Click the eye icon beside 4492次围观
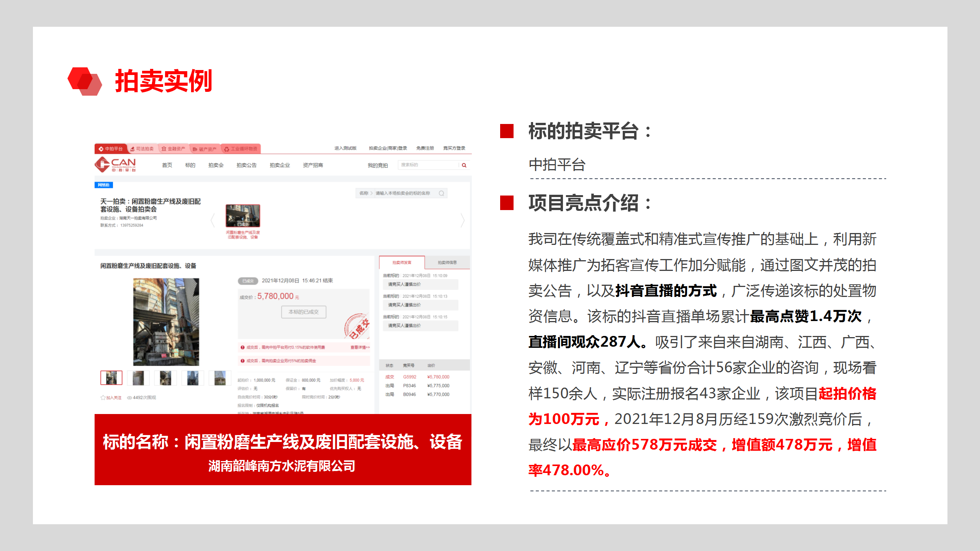Viewport: 980px width, 551px height. click(129, 398)
